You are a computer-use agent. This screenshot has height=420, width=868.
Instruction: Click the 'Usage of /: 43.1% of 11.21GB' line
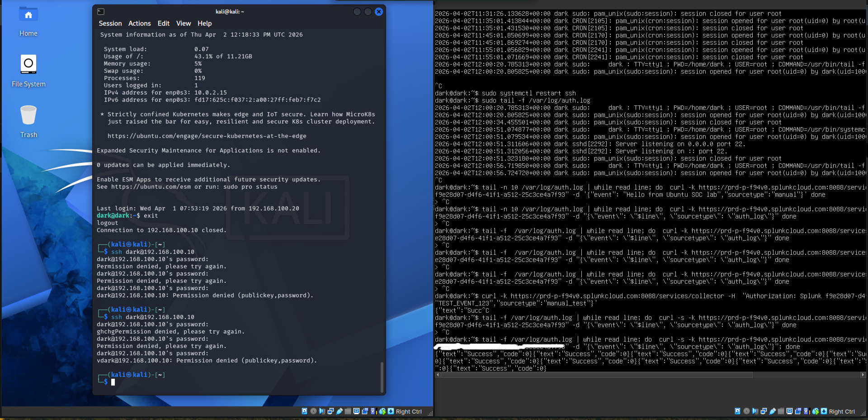tap(178, 57)
